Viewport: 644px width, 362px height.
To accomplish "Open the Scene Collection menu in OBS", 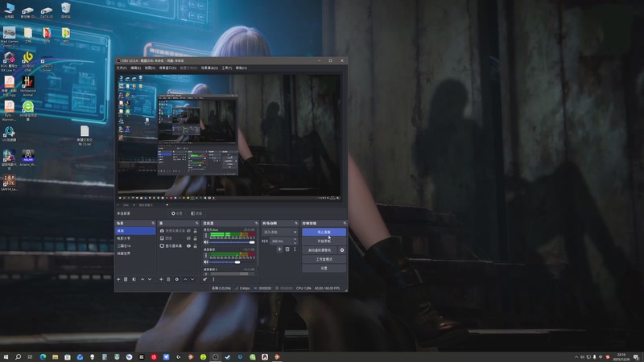I will (209, 68).
